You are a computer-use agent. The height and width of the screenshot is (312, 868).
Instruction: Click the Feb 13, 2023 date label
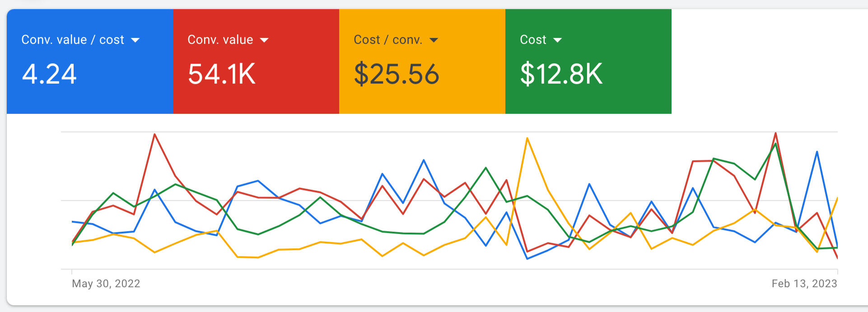tap(804, 284)
